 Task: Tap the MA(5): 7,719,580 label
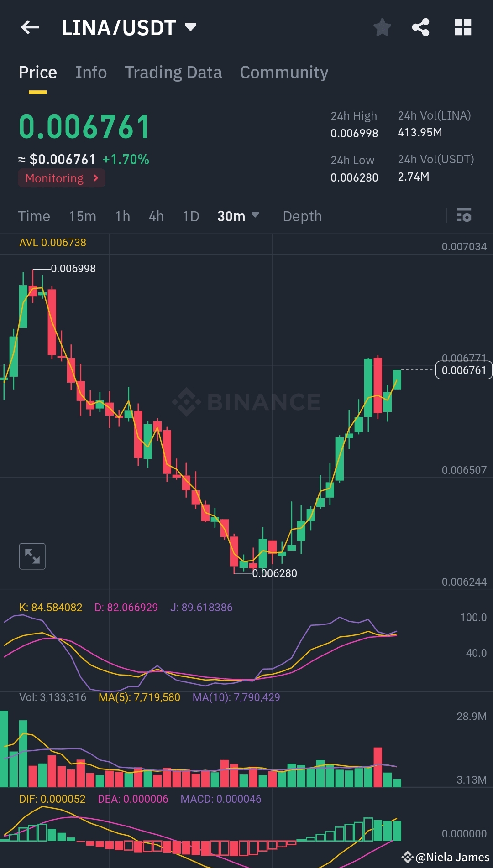click(139, 697)
